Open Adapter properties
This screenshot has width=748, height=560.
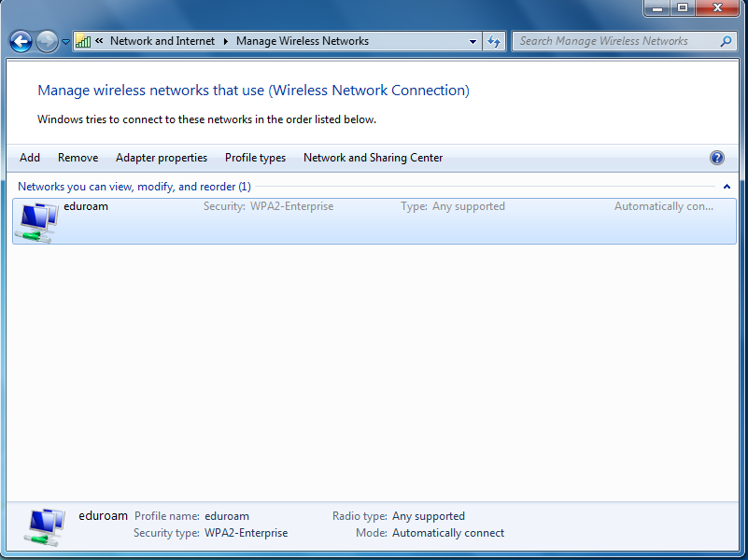162,158
